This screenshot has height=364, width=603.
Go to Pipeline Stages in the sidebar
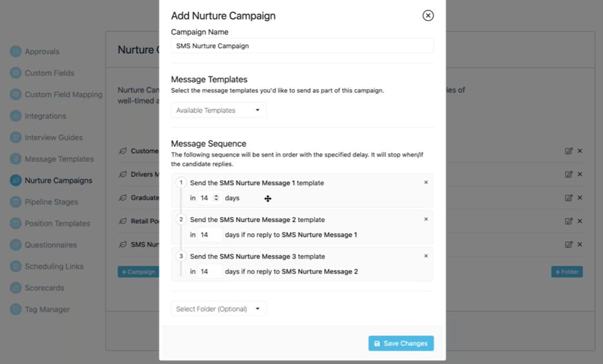tap(51, 202)
